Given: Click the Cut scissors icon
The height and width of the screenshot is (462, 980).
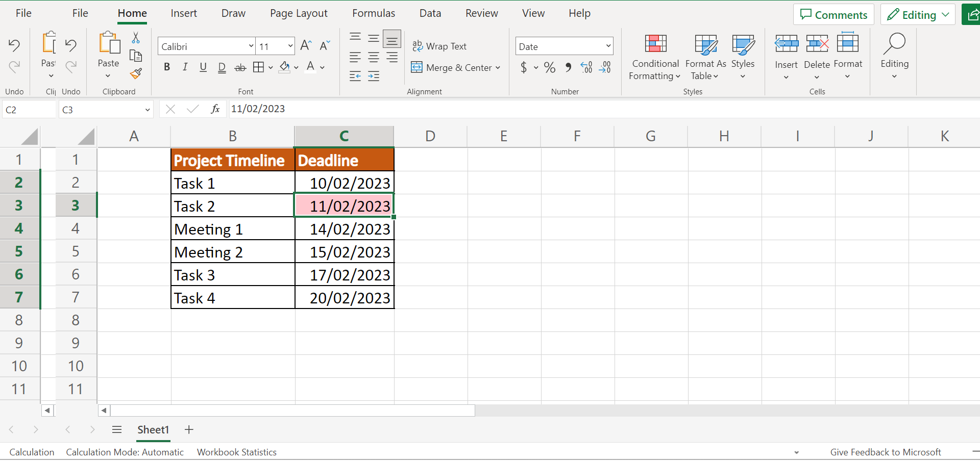Looking at the screenshot, I should click(136, 38).
